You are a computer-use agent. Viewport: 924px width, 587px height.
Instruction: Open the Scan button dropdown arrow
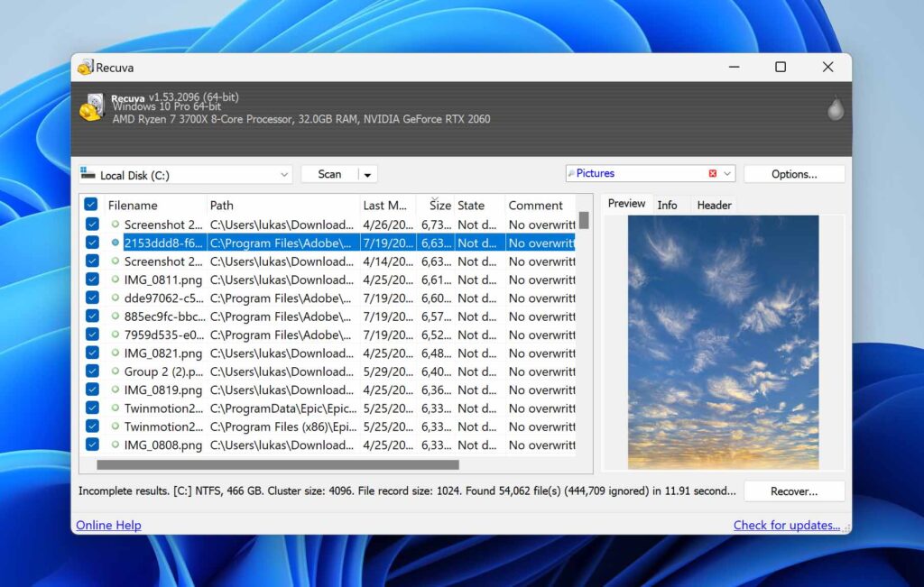pos(365,173)
